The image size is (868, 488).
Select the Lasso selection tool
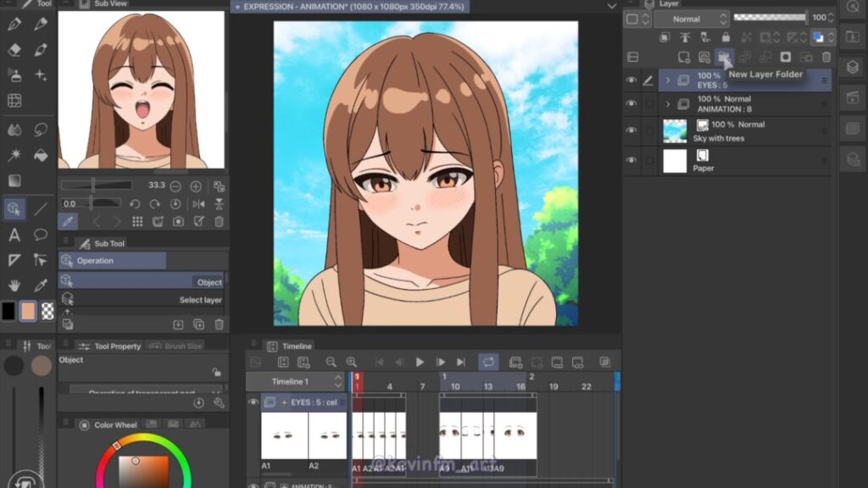[40, 130]
